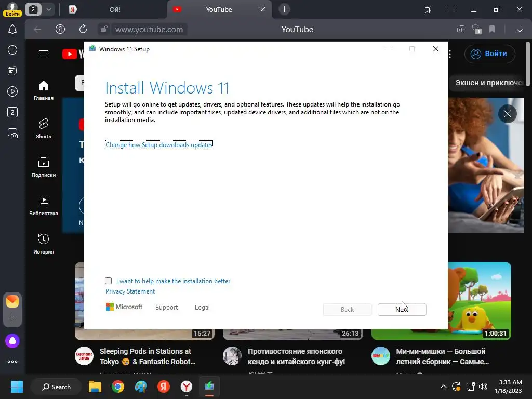This screenshot has height=399, width=532.
Task: Close the Windows 11 Setup dialog
Action: click(x=436, y=49)
